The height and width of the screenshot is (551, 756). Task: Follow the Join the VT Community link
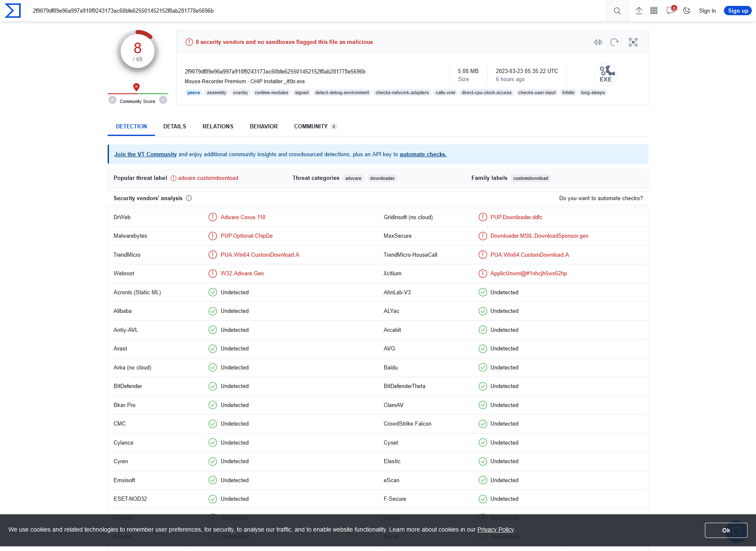pyautogui.click(x=146, y=155)
